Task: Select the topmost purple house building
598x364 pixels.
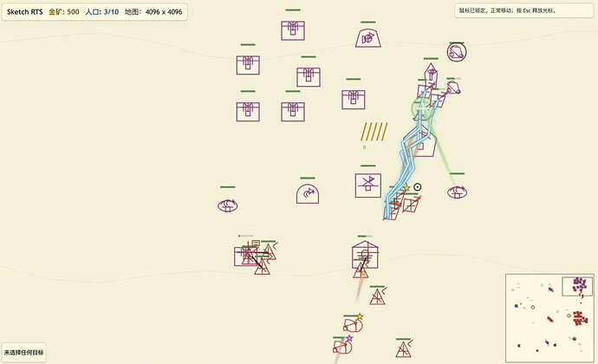Action: (x=293, y=30)
